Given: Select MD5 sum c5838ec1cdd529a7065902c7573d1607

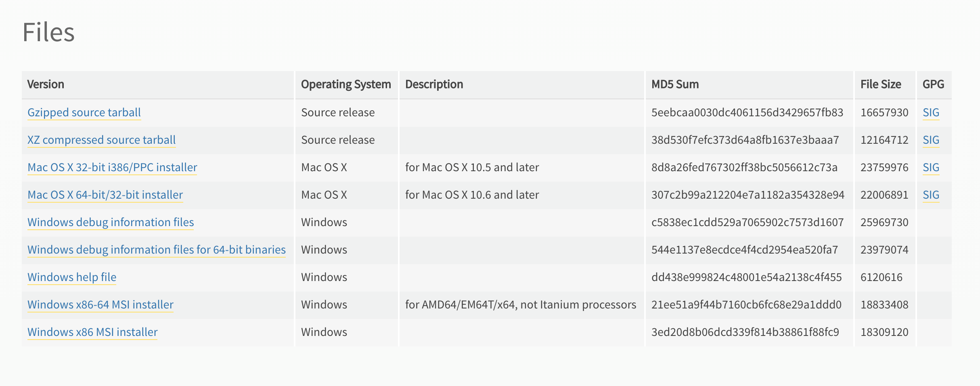Looking at the screenshot, I should (748, 222).
